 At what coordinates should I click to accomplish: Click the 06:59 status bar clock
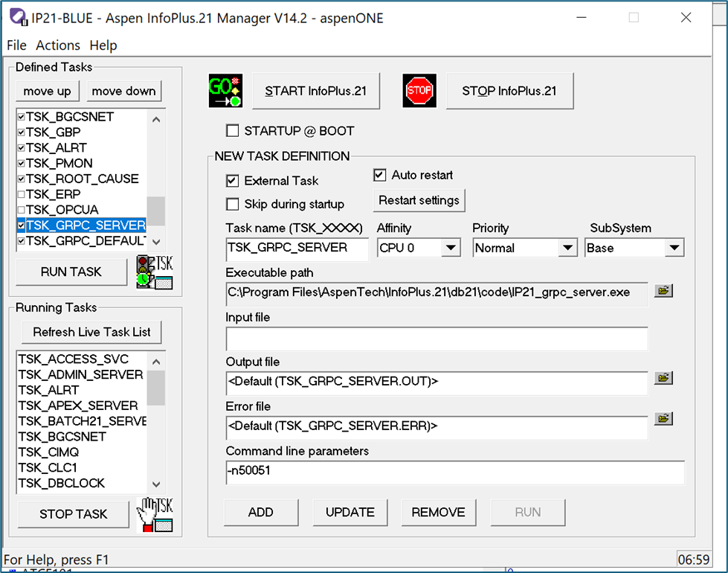(694, 560)
